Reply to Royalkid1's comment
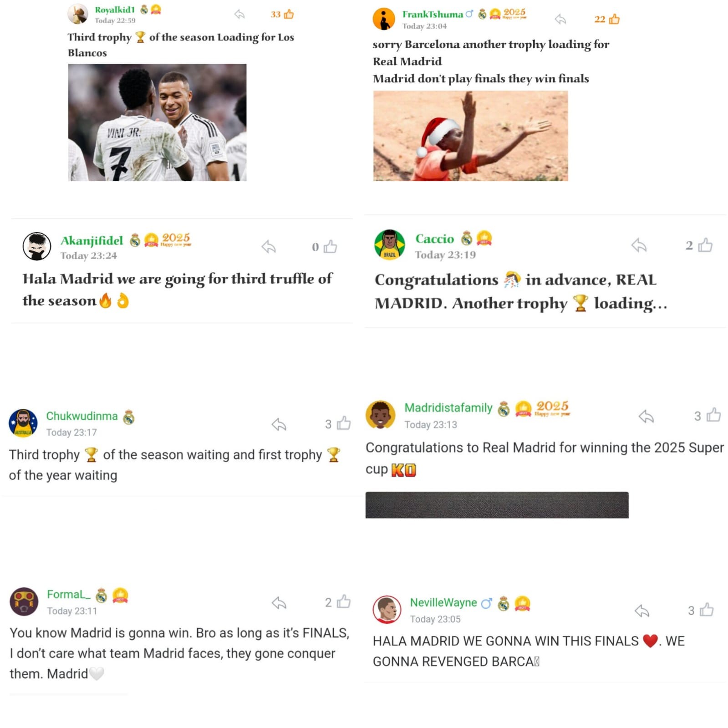Image resolution: width=728 pixels, height=728 pixels. point(239,14)
